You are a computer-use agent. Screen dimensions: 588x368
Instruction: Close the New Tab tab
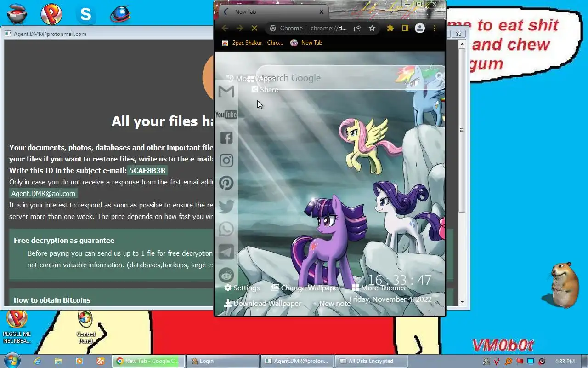click(x=322, y=12)
